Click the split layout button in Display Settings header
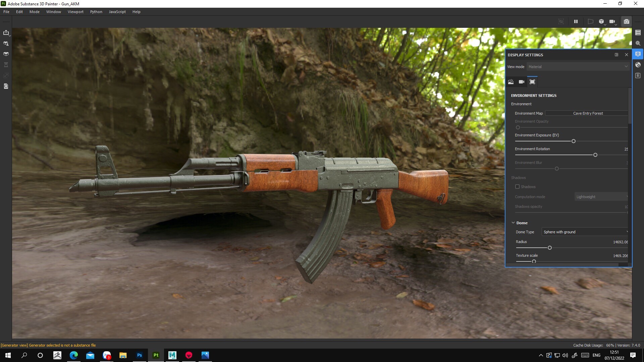This screenshot has width=644, height=362. [616, 55]
